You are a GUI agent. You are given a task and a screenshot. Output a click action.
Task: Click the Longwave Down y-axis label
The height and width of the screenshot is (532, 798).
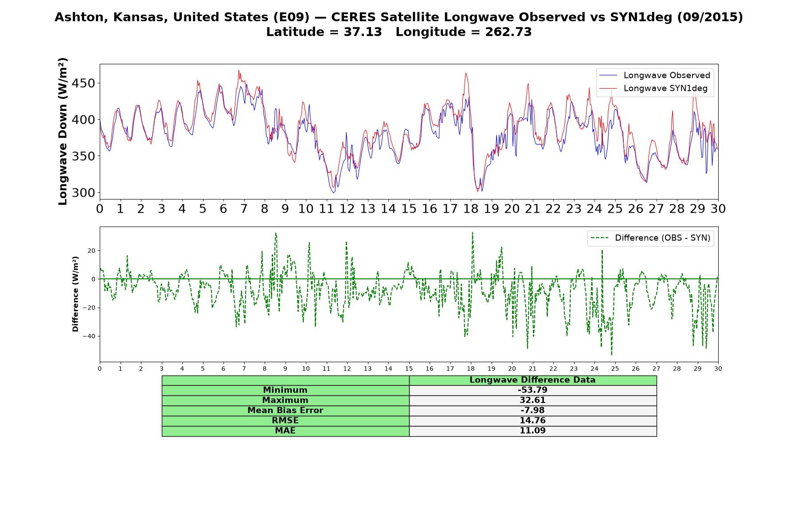(63, 131)
